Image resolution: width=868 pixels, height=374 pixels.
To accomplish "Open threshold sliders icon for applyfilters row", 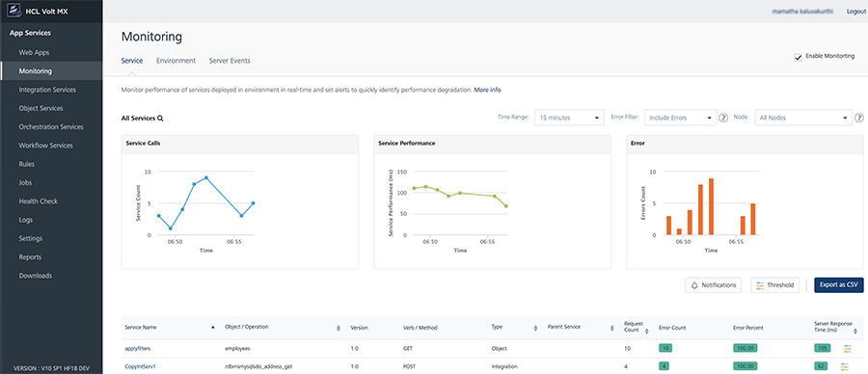I will [846, 349].
